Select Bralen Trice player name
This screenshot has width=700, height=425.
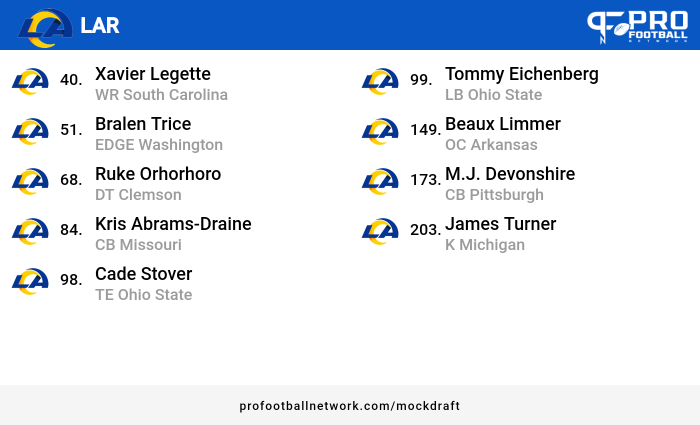click(x=143, y=124)
